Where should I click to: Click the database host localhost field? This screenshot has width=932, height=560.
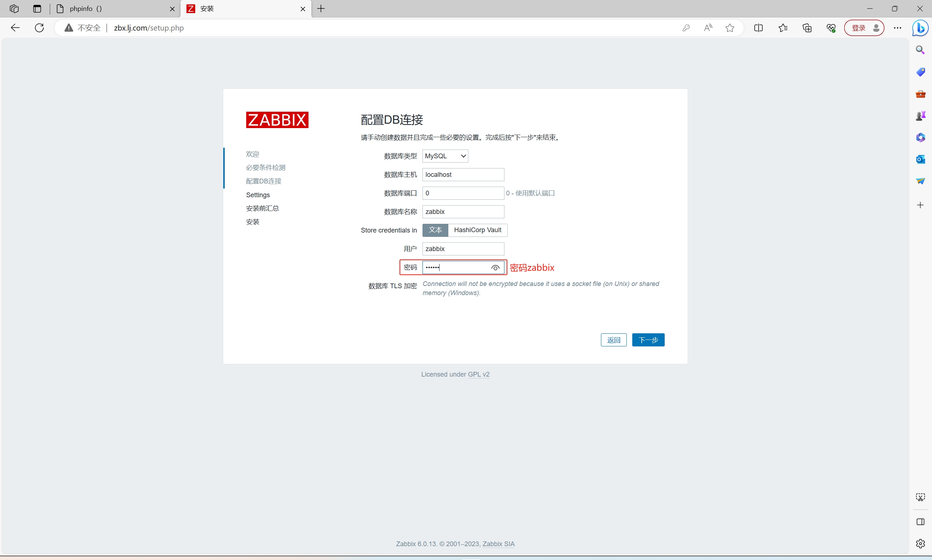pyautogui.click(x=463, y=174)
